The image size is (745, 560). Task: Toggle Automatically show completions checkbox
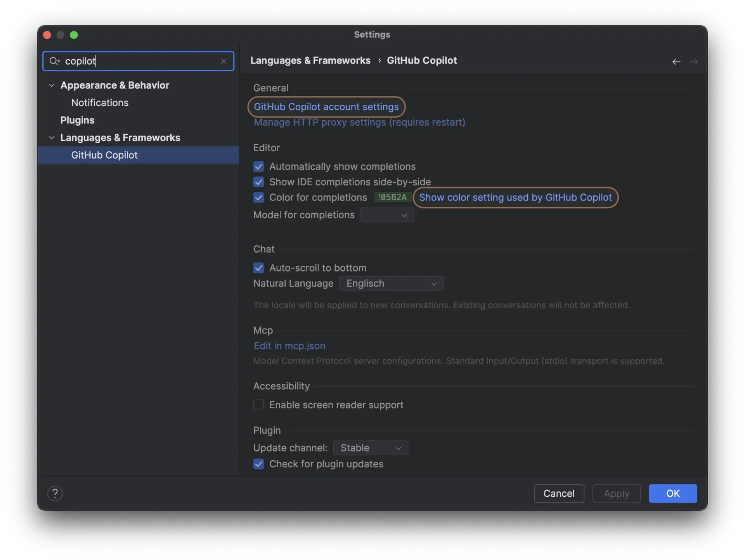258,166
